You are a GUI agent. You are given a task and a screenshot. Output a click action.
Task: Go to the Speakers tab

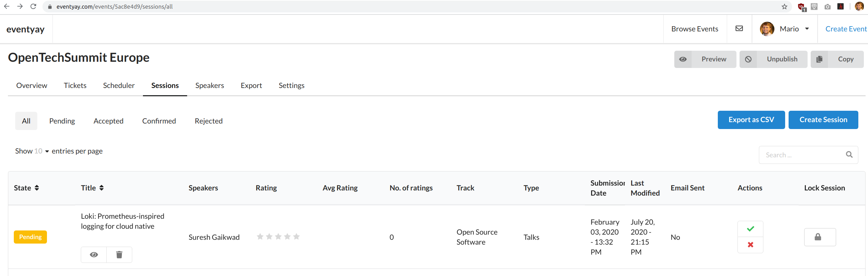point(210,86)
